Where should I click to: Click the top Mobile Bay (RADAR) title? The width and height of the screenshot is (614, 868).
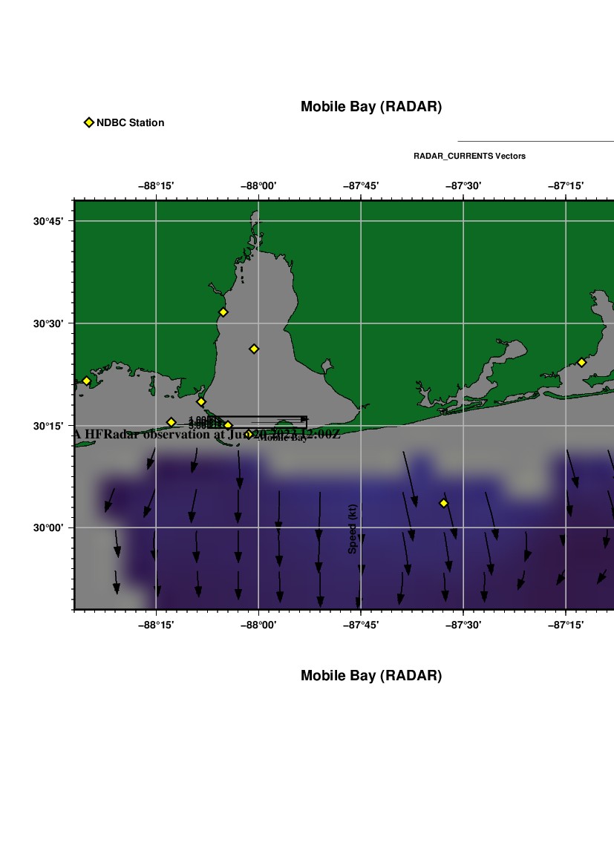[x=370, y=107]
